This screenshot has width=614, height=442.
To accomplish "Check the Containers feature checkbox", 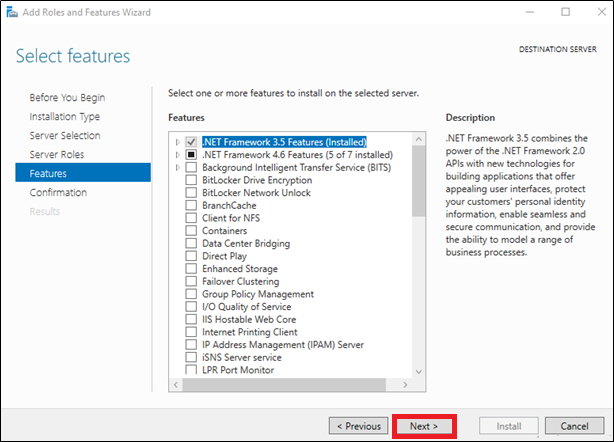I will tap(192, 230).
